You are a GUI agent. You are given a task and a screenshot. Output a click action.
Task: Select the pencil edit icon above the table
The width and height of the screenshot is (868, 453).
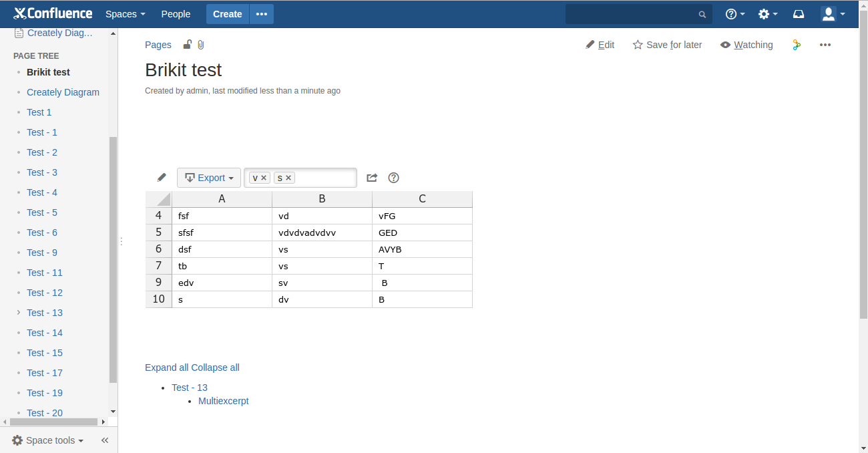tap(161, 177)
